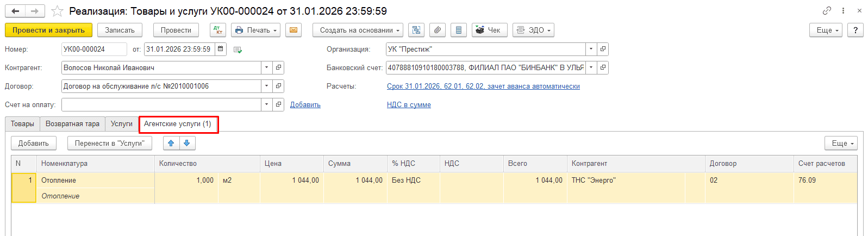
Task: Expand the ЭДО dropdown menu
Action: [533, 30]
